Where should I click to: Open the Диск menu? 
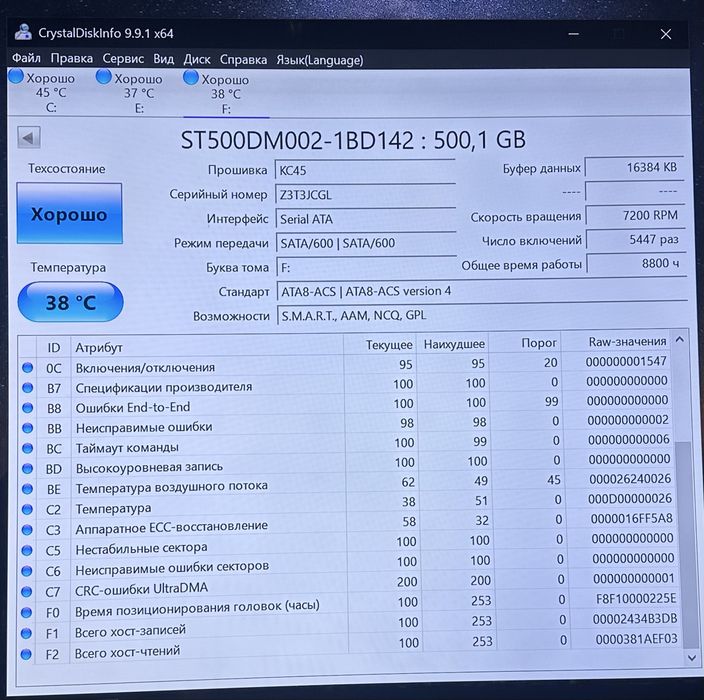197,59
